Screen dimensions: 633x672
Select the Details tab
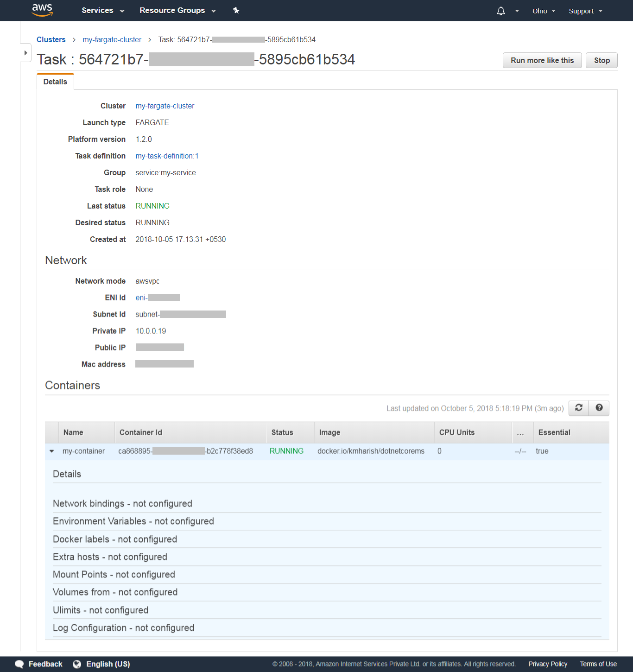pyautogui.click(x=55, y=82)
